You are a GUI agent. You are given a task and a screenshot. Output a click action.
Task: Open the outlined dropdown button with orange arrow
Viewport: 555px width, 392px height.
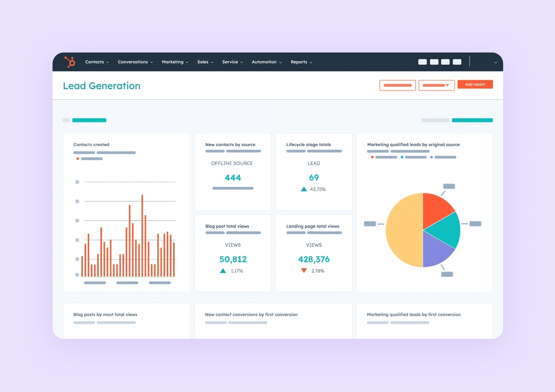pyautogui.click(x=436, y=85)
